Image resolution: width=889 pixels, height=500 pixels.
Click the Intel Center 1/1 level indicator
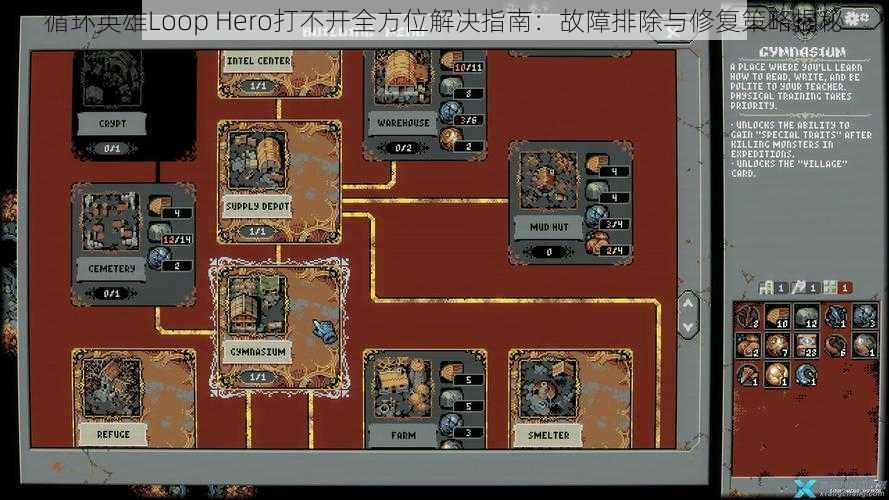point(257,86)
